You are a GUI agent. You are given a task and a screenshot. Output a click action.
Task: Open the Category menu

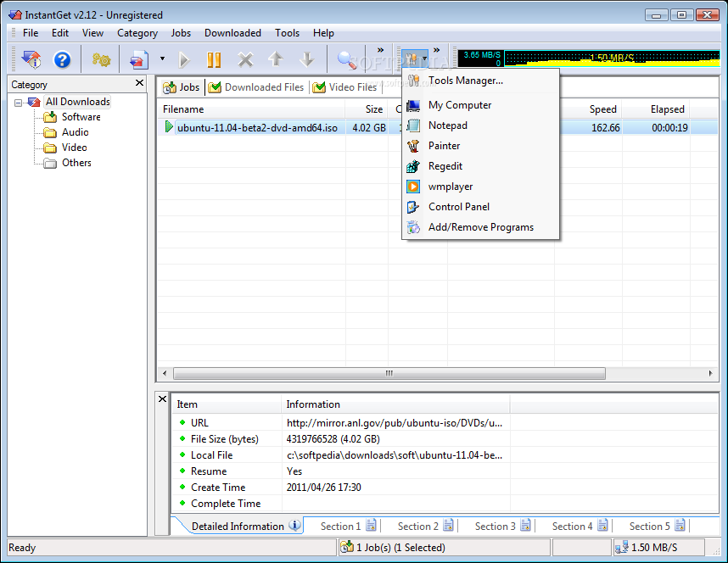[137, 33]
